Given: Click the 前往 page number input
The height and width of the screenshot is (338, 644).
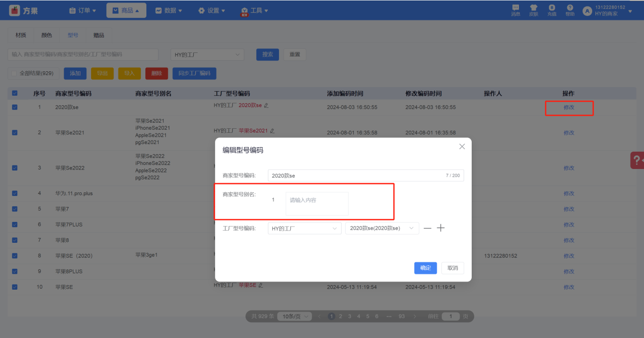Looking at the screenshot, I should click(450, 316).
